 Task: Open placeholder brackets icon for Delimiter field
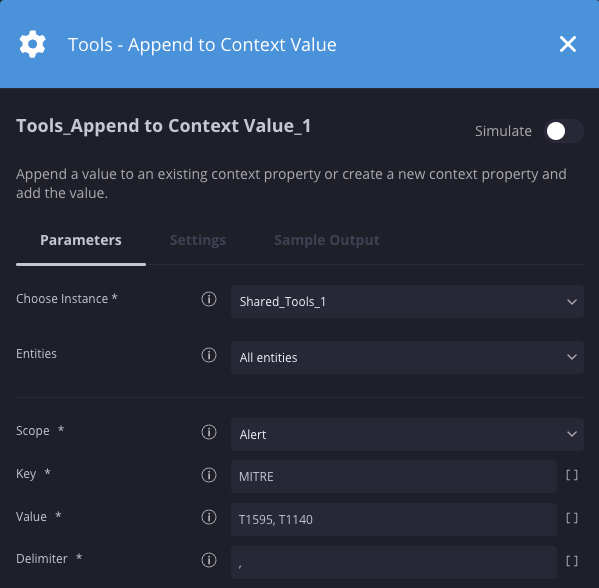click(571, 561)
